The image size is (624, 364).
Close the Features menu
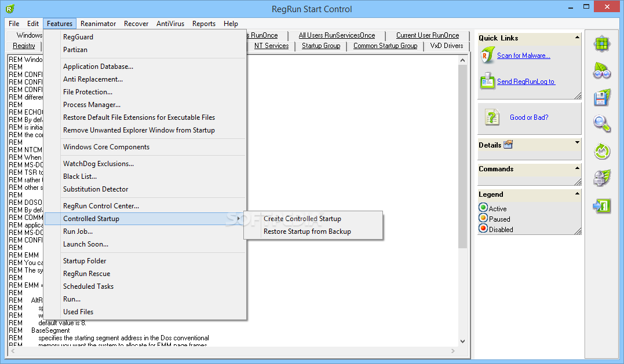(60, 24)
